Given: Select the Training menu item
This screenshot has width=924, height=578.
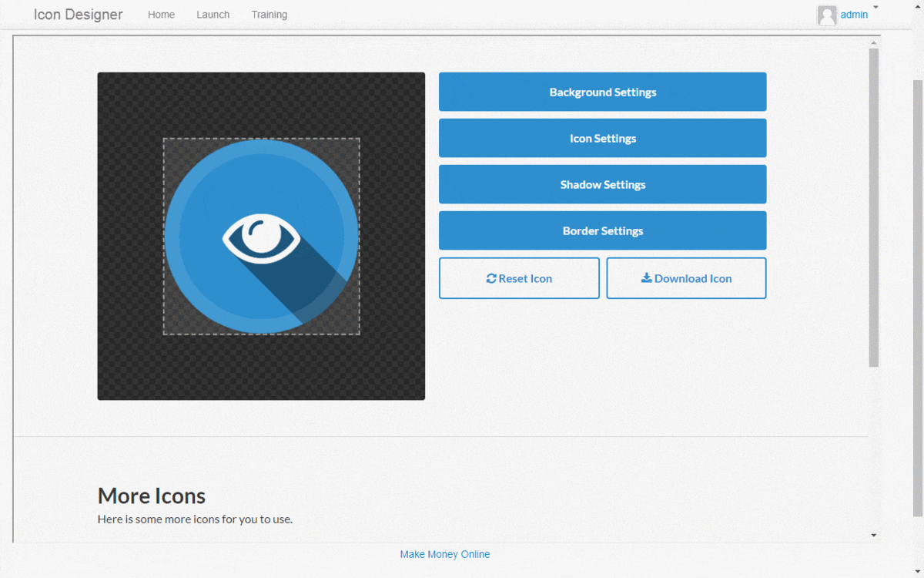Looking at the screenshot, I should 269,15.
